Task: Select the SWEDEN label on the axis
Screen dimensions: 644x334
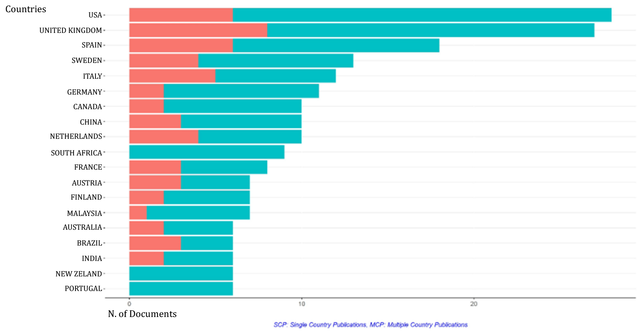Action: pyautogui.click(x=86, y=60)
